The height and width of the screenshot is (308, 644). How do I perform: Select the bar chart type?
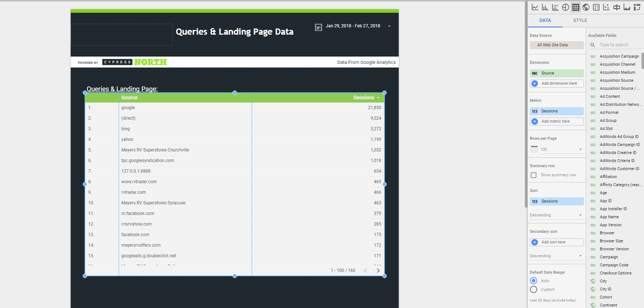tap(545, 7)
